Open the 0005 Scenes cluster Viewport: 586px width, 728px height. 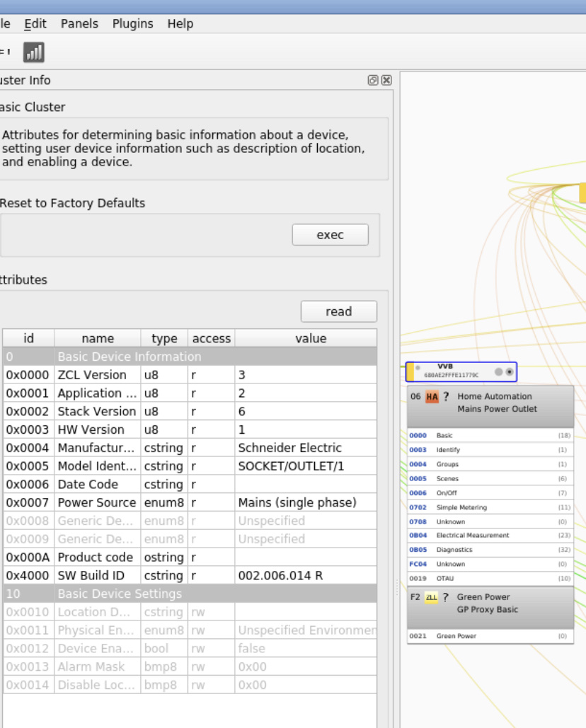490,479
